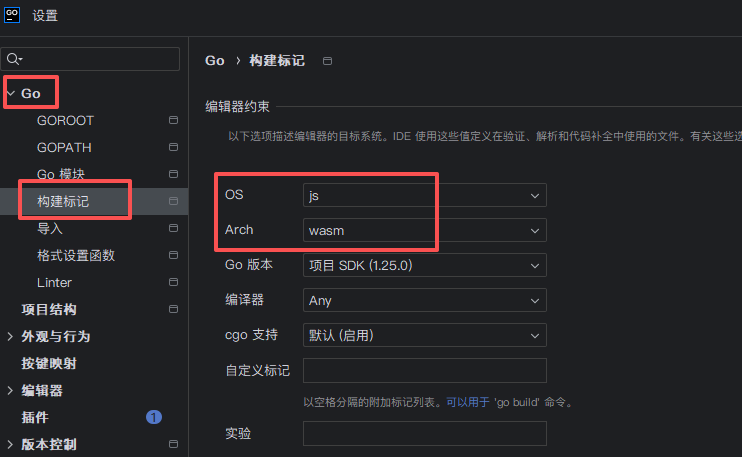Screen dimensions: 742x457
Task: Expand the 外观与行为 settings section
Action: [10, 337]
